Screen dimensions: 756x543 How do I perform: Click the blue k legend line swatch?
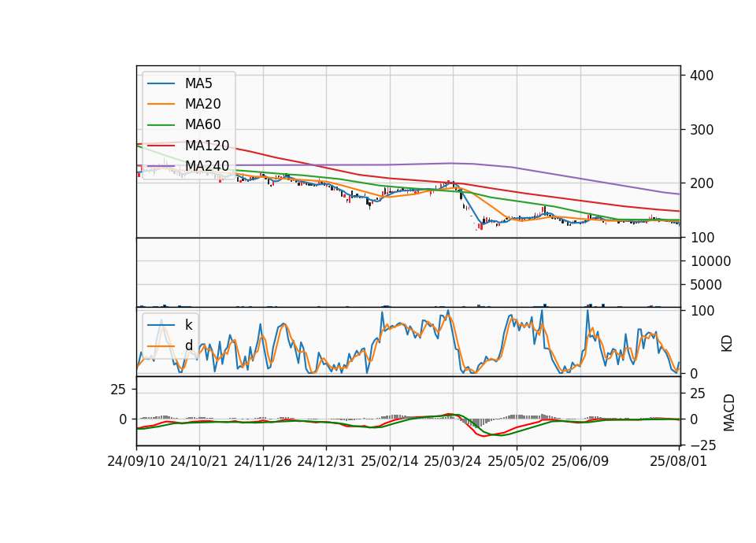coord(161,325)
